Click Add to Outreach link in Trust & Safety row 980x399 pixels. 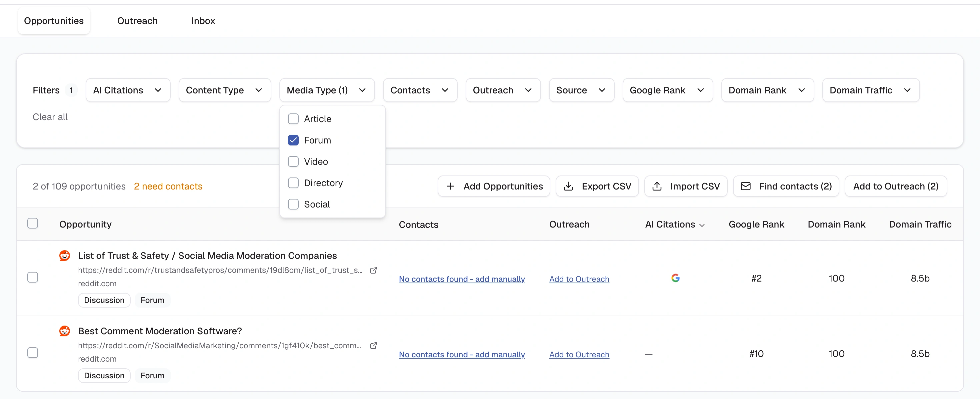579,279
